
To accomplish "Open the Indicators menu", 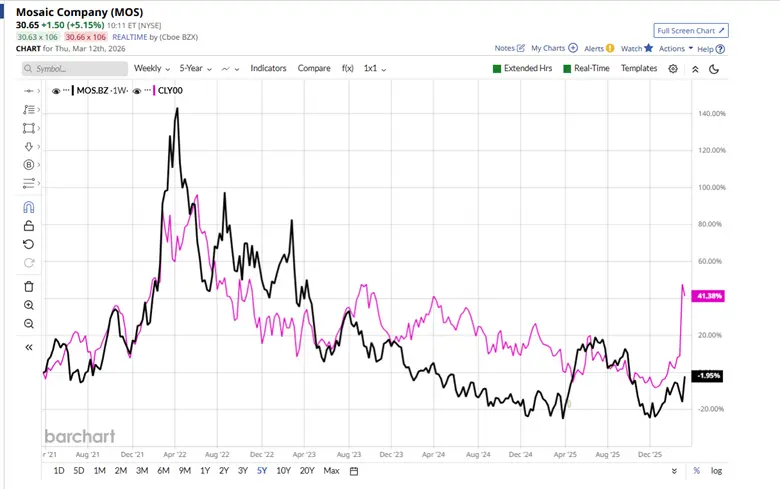I will [x=268, y=68].
